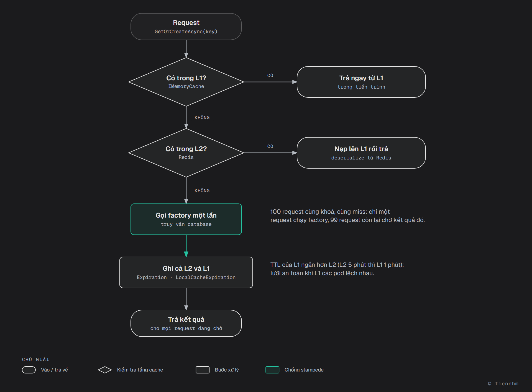Click the green legend swatch for Chống stampede
Image resolution: width=532 pixels, height=392 pixels.
click(x=272, y=370)
